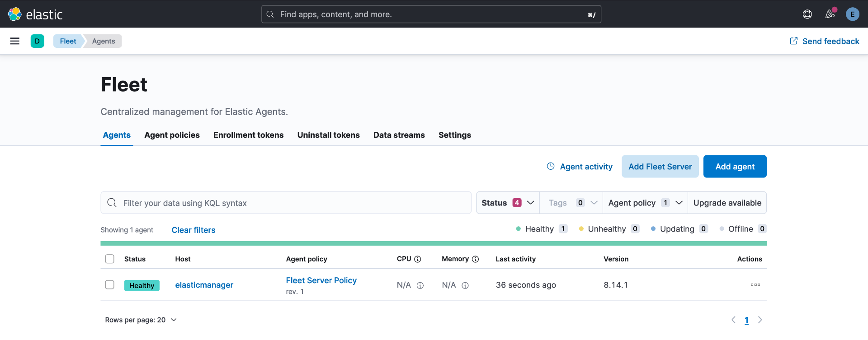Click the rev. 1 policy revision text
868x340 pixels.
click(295, 292)
